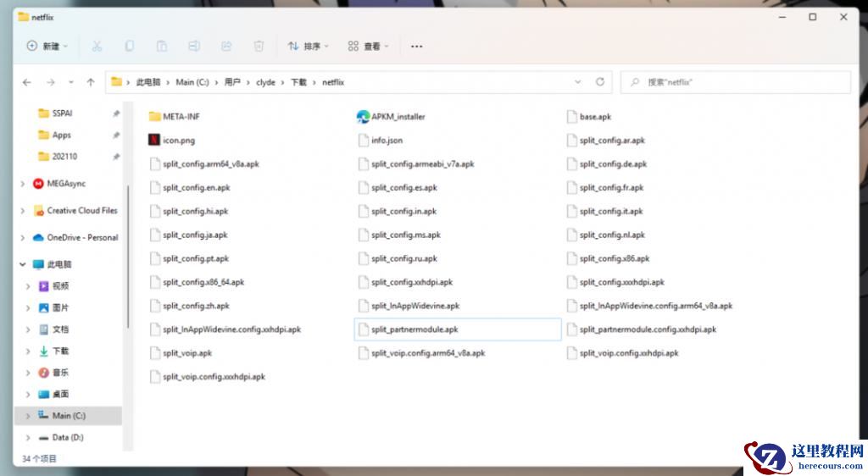Select split_config.x86.apk file
The width and height of the screenshot is (868, 476).
coord(609,258)
